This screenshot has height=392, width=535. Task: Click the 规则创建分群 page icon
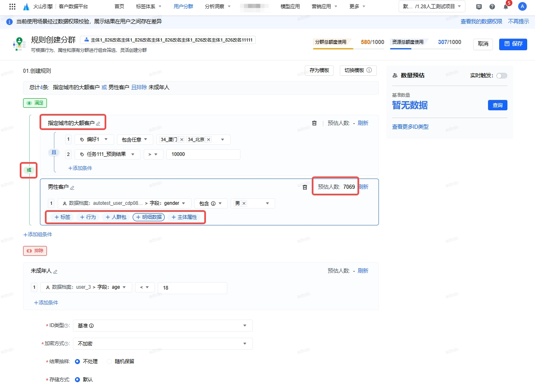point(19,44)
